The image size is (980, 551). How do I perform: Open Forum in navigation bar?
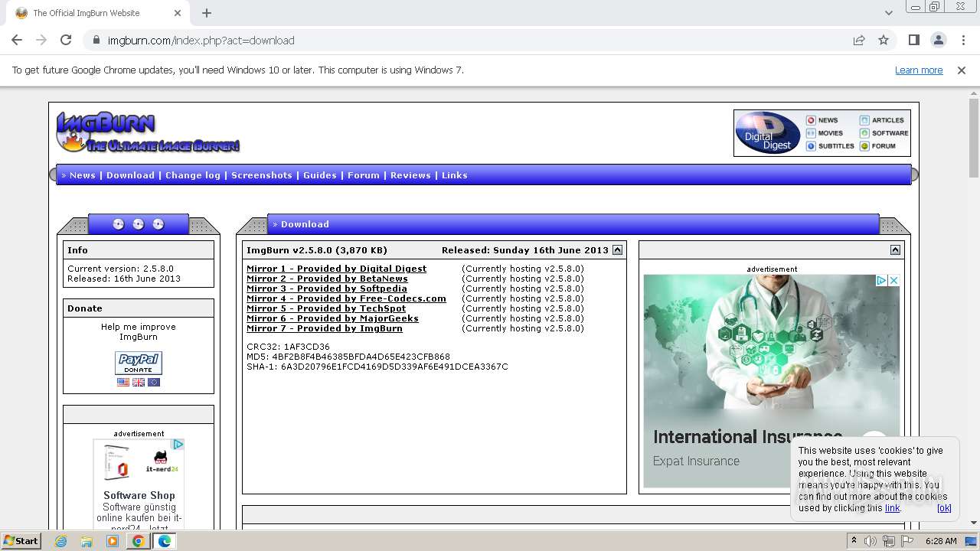pyautogui.click(x=364, y=175)
